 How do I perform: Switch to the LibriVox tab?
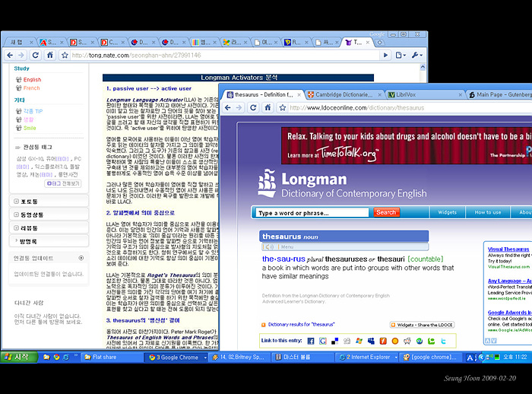pos(426,95)
